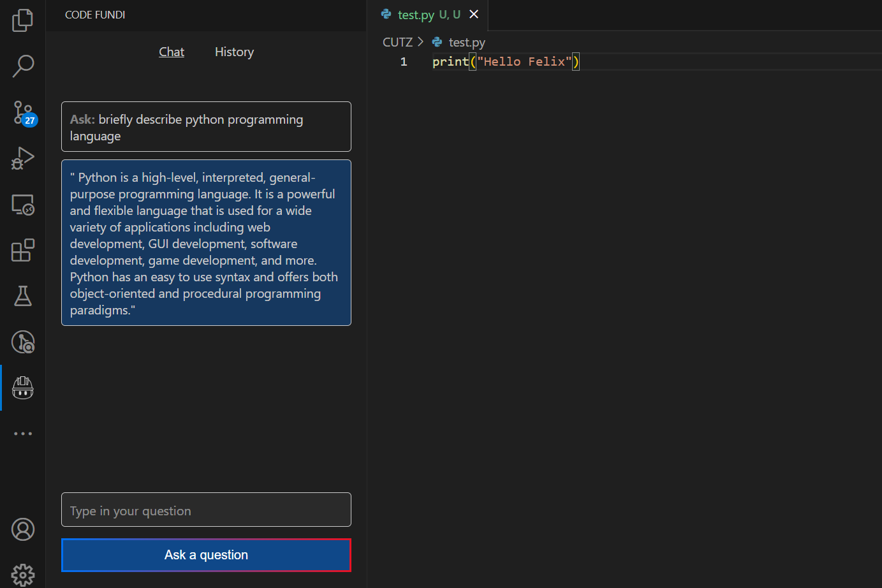Select the Code Fundi helmet icon

point(23,387)
